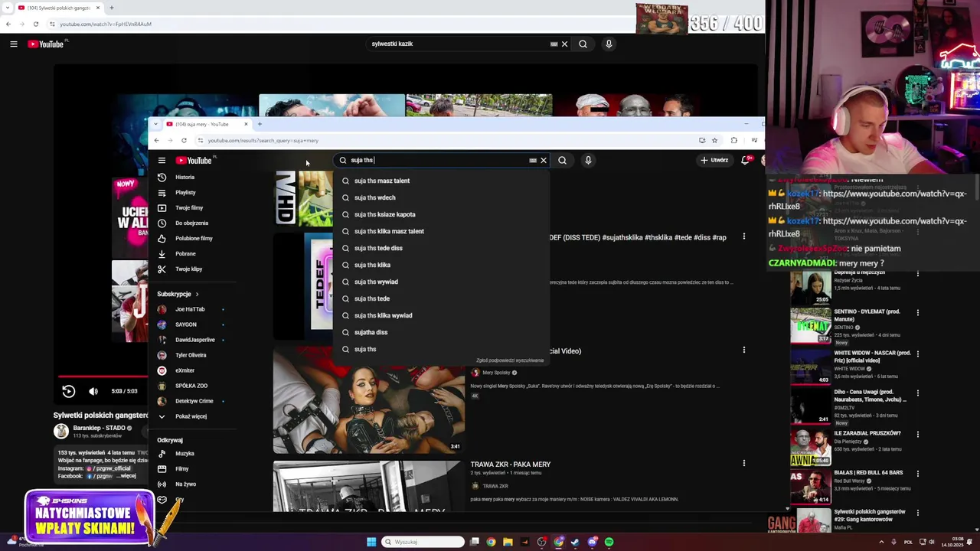
Task: Open 'ILE ZARABIAŁ PRUSZKÓW?' recommended video thumbnail
Action: (810, 447)
